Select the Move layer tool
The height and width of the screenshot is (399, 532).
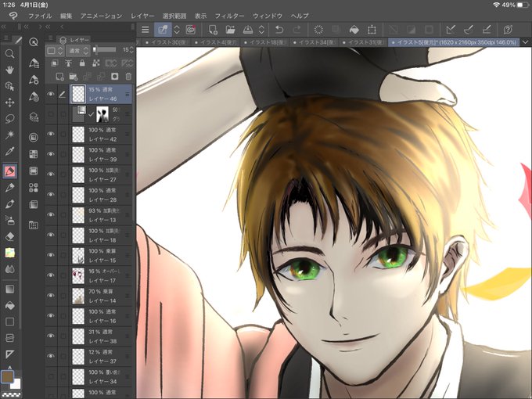(x=10, y=102)
